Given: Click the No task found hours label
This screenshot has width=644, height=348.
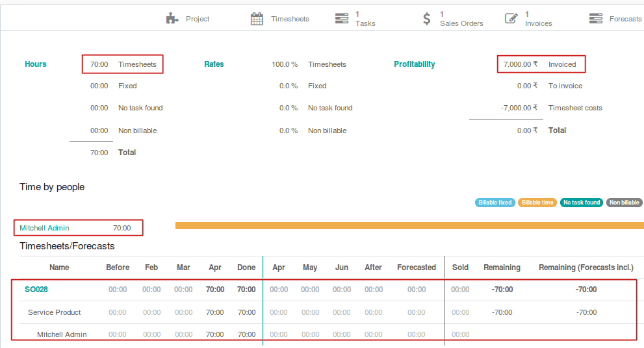Looking at the screenshot, I should coord(140,108).
